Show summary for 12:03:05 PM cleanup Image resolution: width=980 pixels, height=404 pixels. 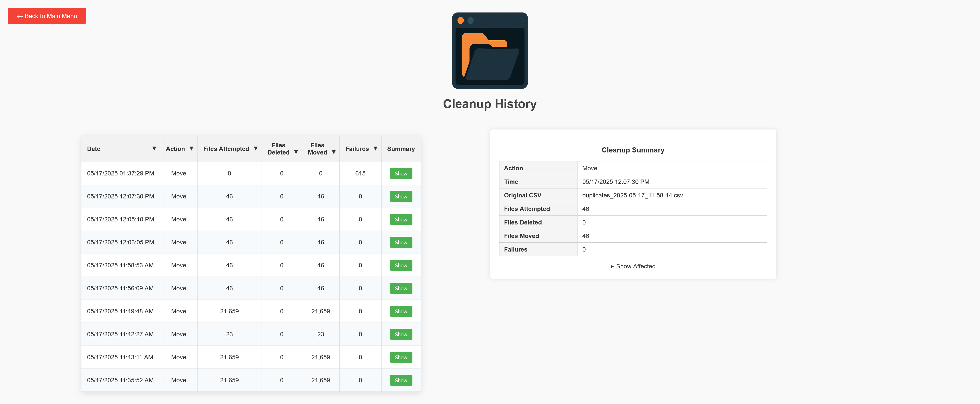tap(401, 242)
